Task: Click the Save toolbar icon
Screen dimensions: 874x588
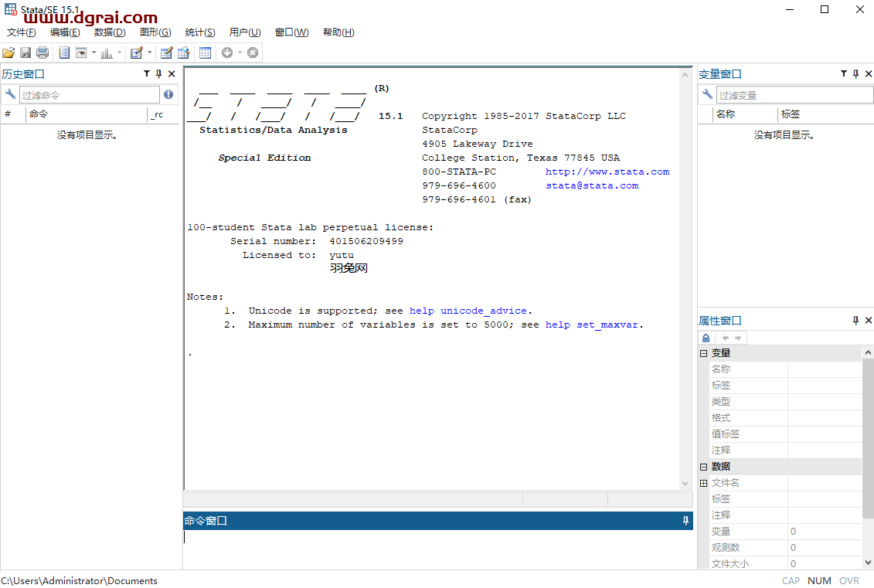Action: click(26, 53)
